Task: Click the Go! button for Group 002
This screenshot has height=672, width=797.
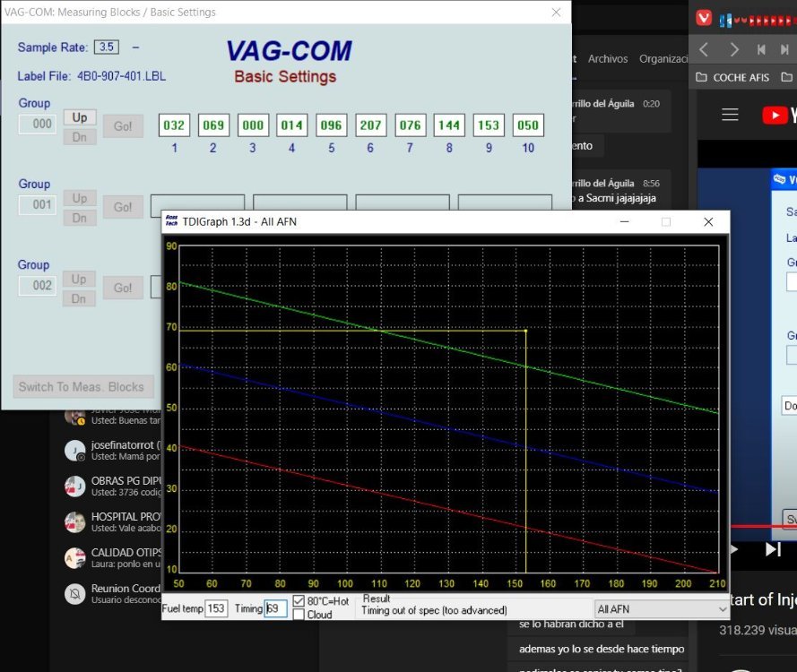Action: click(123, 288)
